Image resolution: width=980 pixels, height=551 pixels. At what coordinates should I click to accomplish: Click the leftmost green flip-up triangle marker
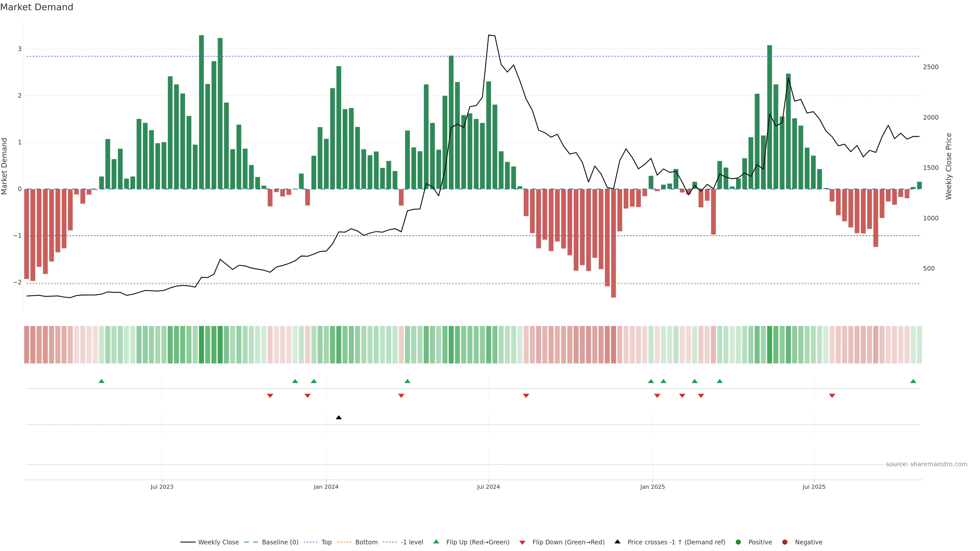(x=101, y=381)
